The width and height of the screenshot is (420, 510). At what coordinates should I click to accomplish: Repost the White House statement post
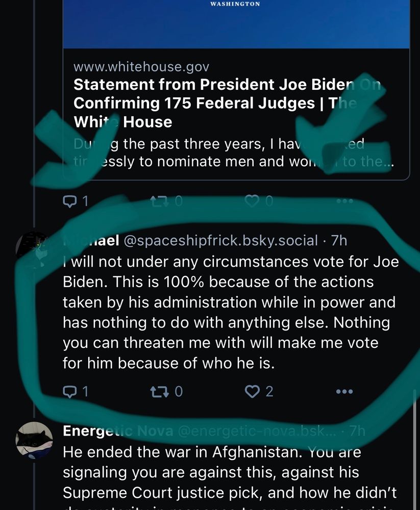[159, 201]
